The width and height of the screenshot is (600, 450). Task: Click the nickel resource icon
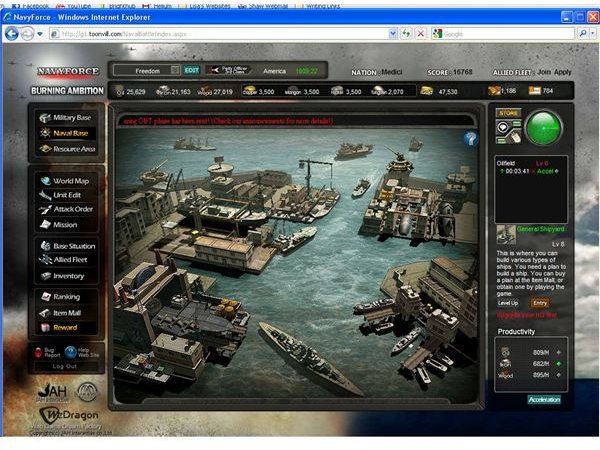click(x=337, y=91)
